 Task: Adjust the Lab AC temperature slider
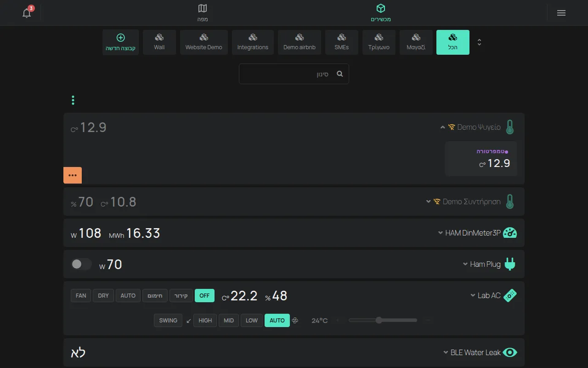tap(383, 320)
